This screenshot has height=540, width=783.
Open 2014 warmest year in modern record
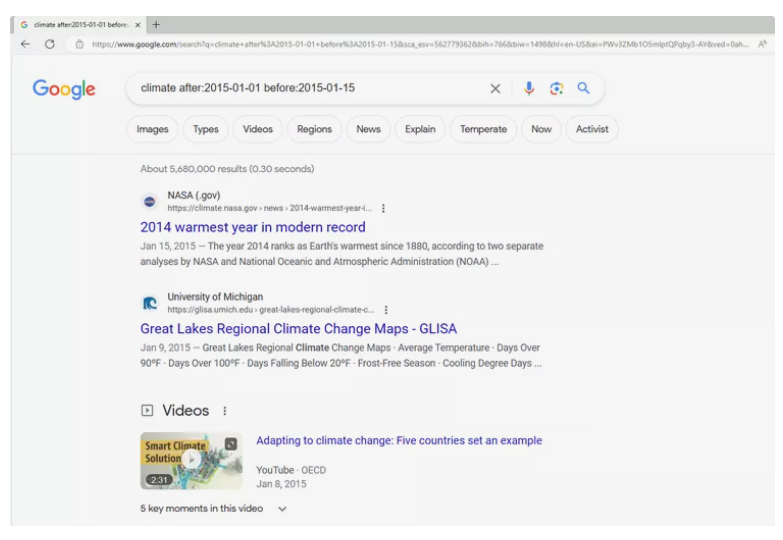coord(253,227)
